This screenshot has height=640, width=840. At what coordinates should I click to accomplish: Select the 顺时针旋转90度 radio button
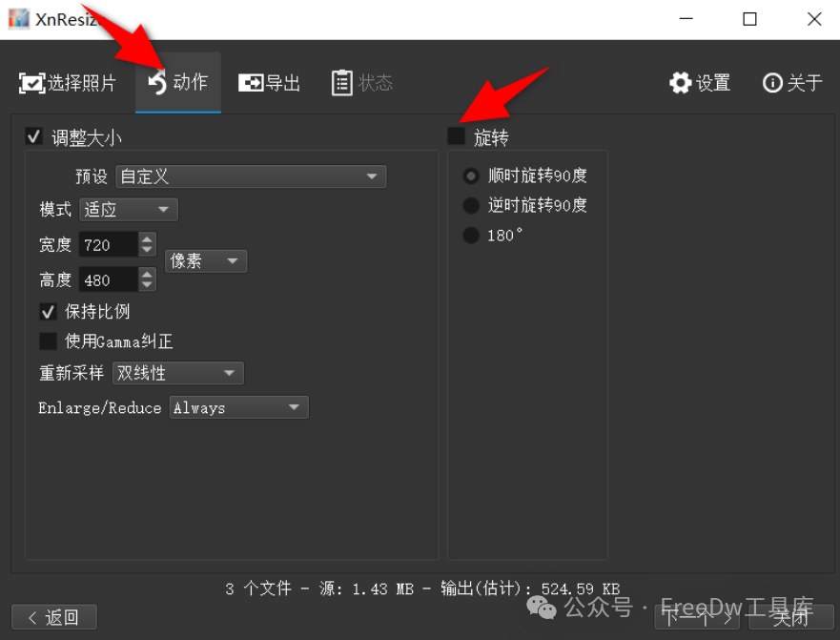(471, 175)
